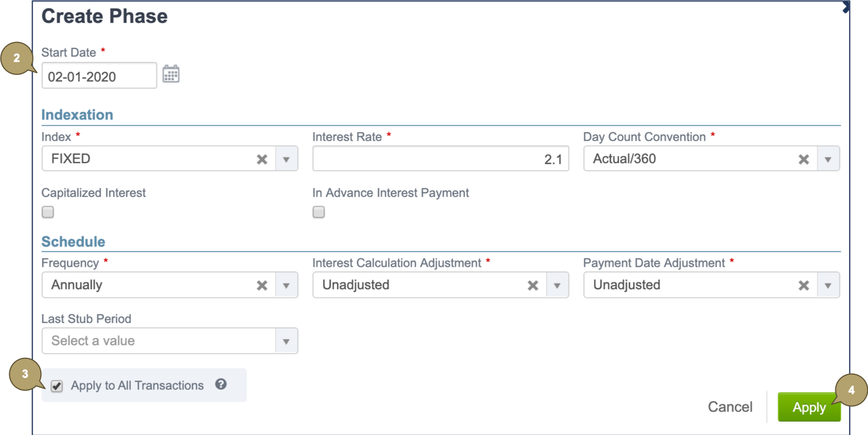Open Payment Date Adjustment dropdown arrow
Screen dimensions: 868x435
tap(828, 285)
